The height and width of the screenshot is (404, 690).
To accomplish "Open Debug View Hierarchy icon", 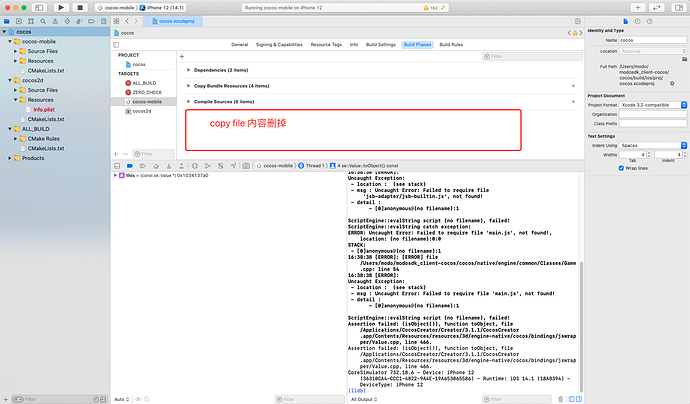I will click(x=195, y=166).
